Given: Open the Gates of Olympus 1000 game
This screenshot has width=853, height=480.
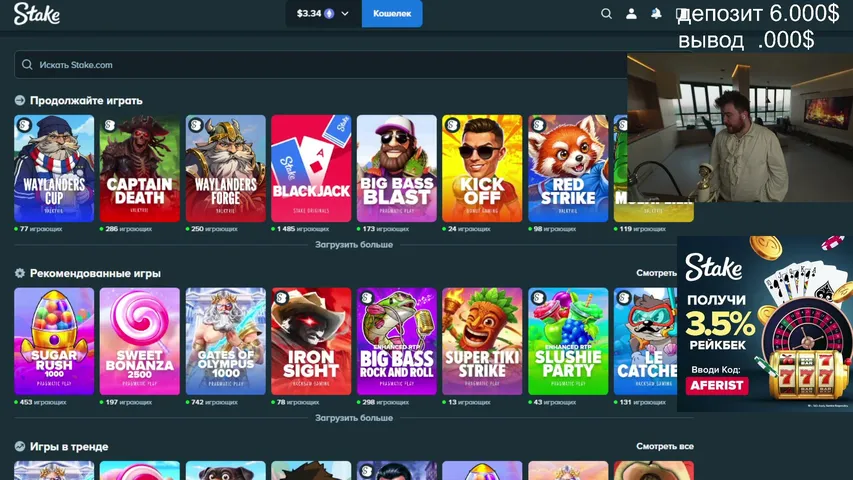Looking at the screenshot, I should tap(225, 341).
